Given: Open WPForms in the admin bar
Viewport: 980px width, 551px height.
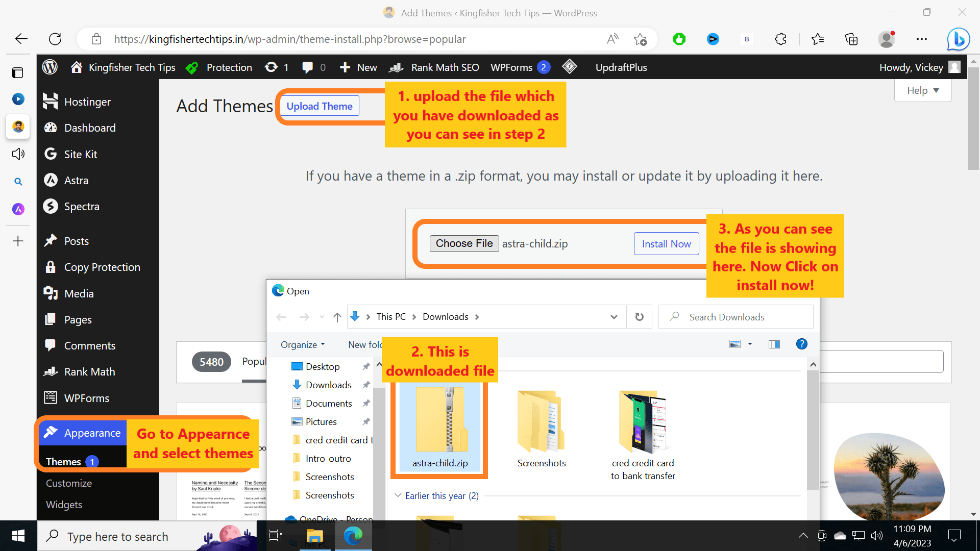Looking at the screenshot, I should pyautogui.click(x=520, y=67).
